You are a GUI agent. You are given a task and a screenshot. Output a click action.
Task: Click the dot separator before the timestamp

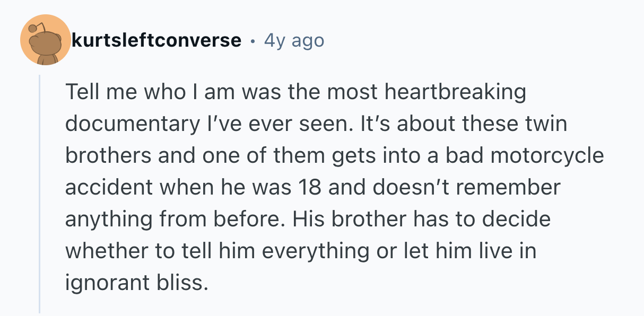[253, 41]
